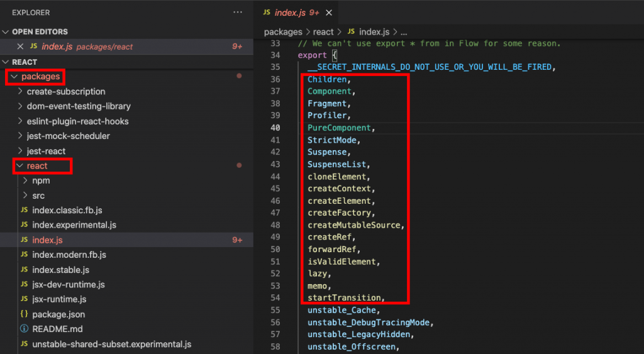
Task: Click cloneElement on line 44
Action: pos(337,177)
